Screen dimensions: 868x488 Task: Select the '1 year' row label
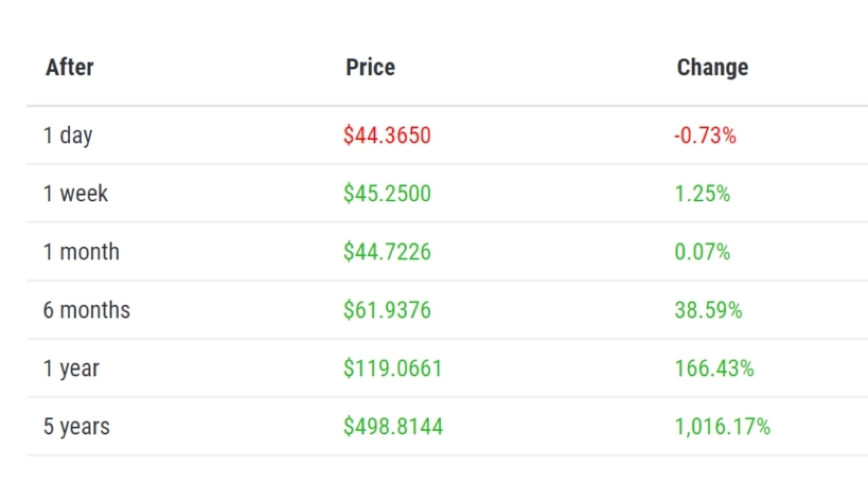pyautogui.click(x=71, y=369)
